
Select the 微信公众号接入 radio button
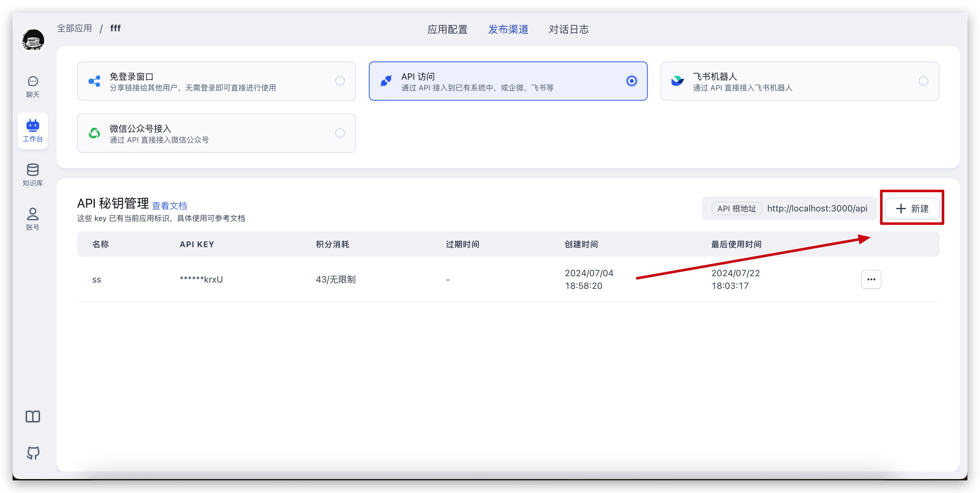(340, 133)
